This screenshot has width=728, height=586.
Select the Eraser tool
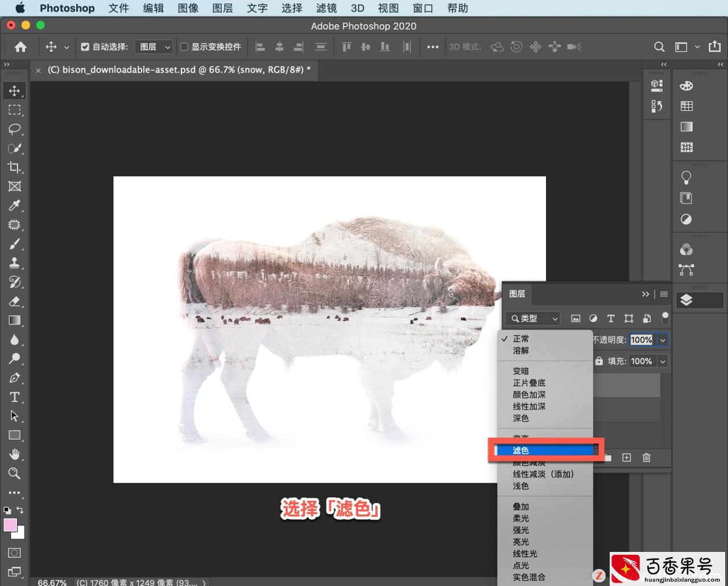(x=15, y=301)
